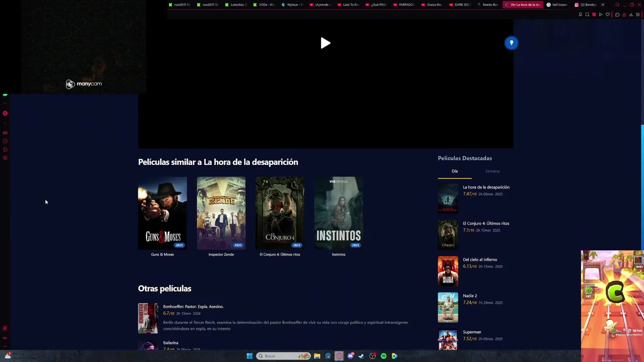
Task: Click the taskbar Buscar search box
Action: pyautogui.click(x=283, y=356)
